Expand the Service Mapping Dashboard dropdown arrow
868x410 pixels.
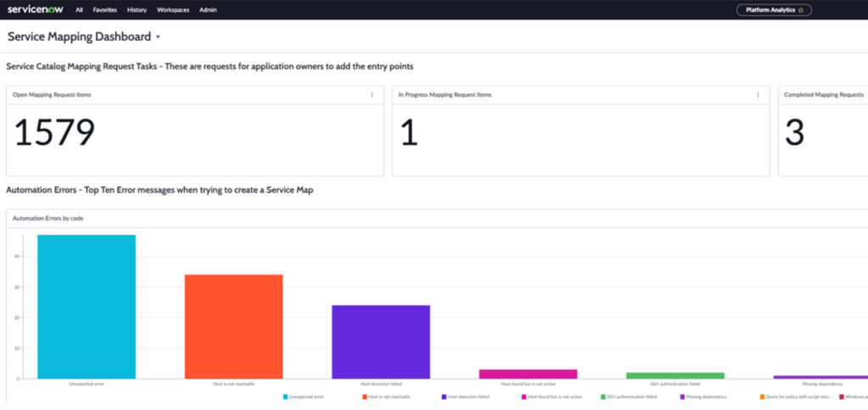[x=159, y=37]
